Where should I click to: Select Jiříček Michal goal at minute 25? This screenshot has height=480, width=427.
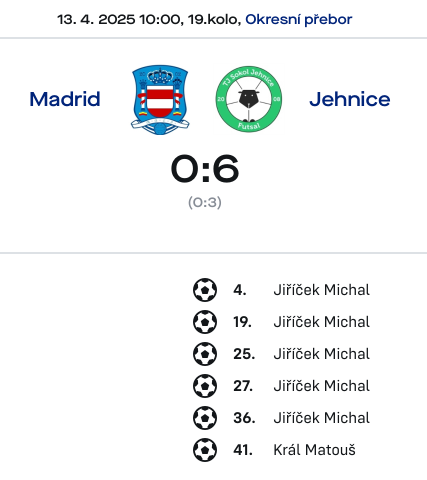(x=322, y=354)
